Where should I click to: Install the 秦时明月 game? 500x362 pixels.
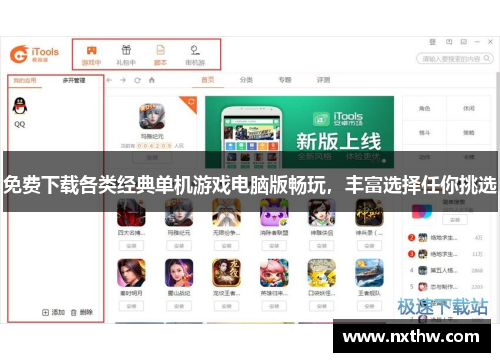(131, 306)
